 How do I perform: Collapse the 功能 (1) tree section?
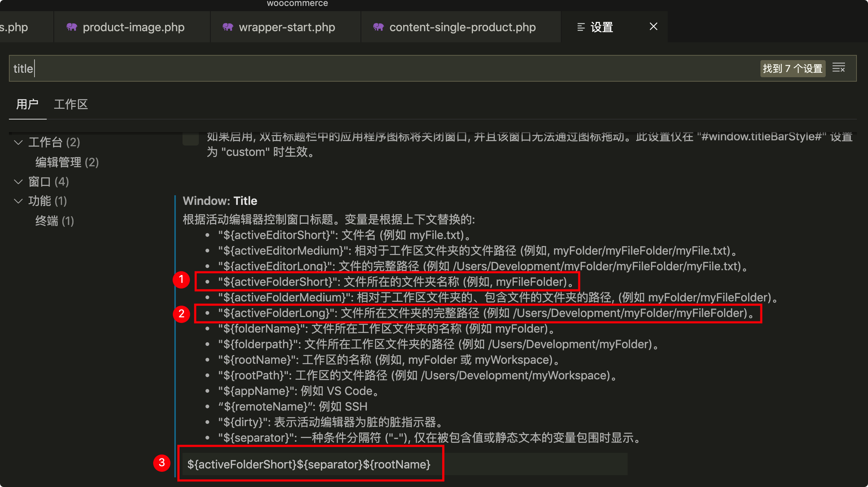[18, 201]
